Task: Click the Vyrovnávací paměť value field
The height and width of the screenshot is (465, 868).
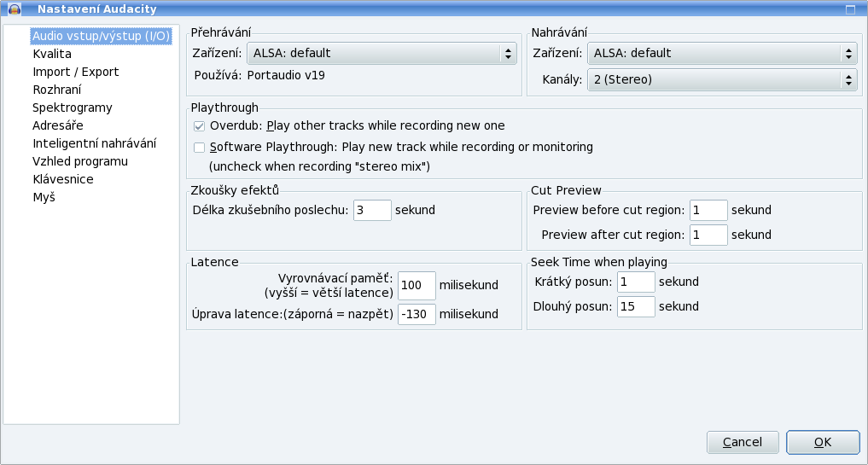Action: pos(417,286)
